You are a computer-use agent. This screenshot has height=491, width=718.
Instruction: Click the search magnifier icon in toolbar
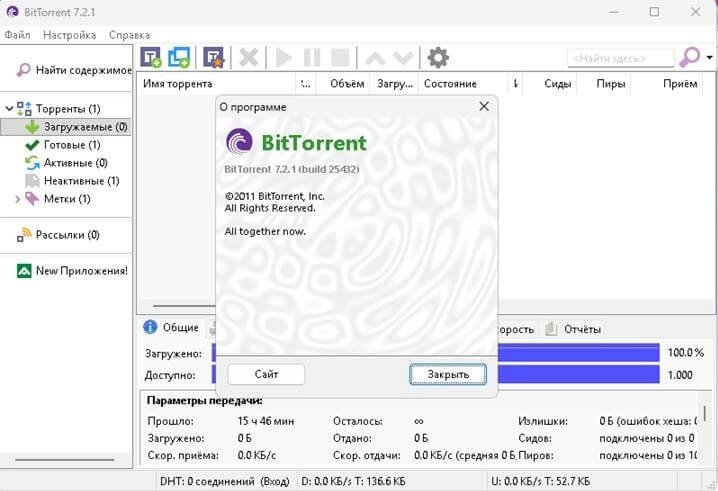(x=689, y=58)
